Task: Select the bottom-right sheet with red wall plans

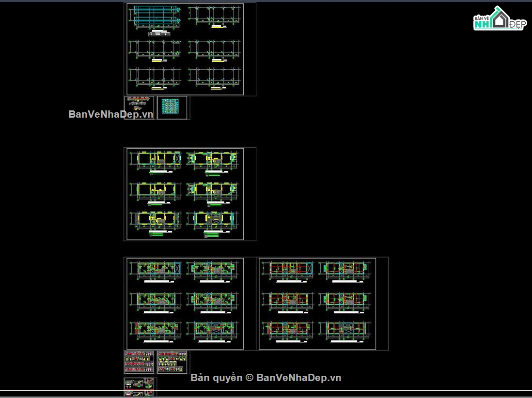Action: 317,304
